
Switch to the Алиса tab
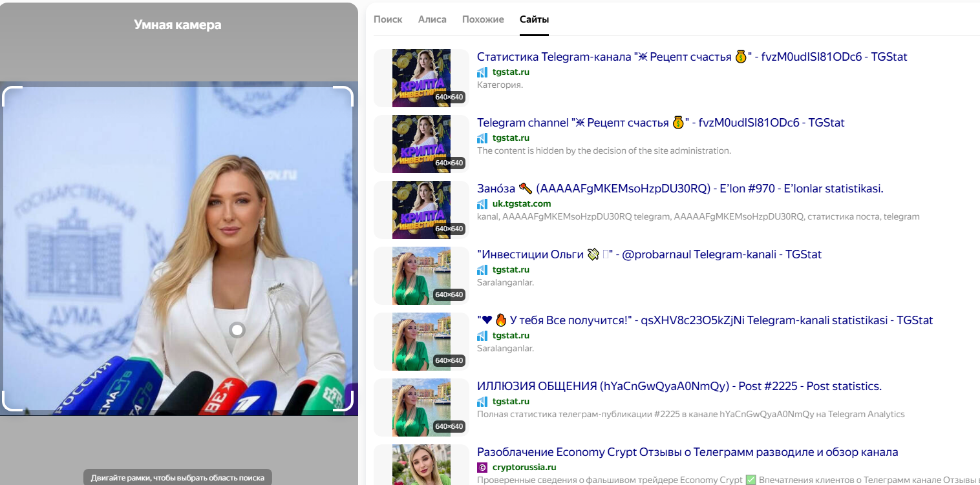click(x=432, y=19)
